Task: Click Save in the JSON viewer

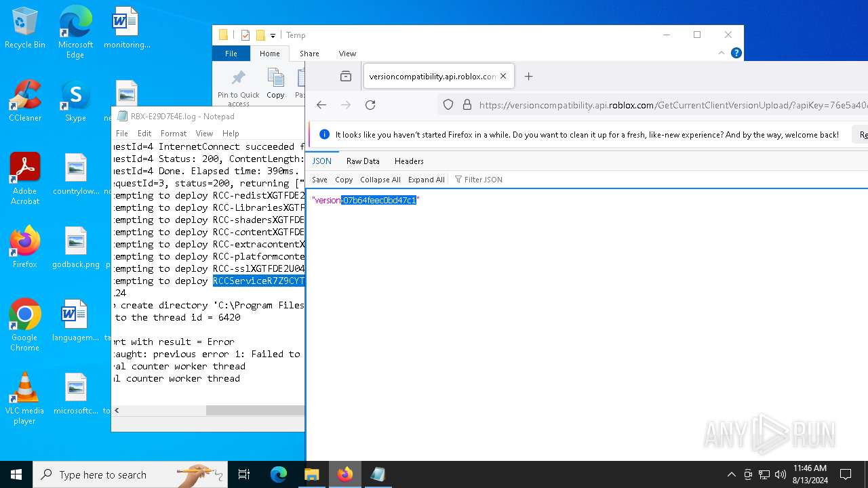Action: 319,180
